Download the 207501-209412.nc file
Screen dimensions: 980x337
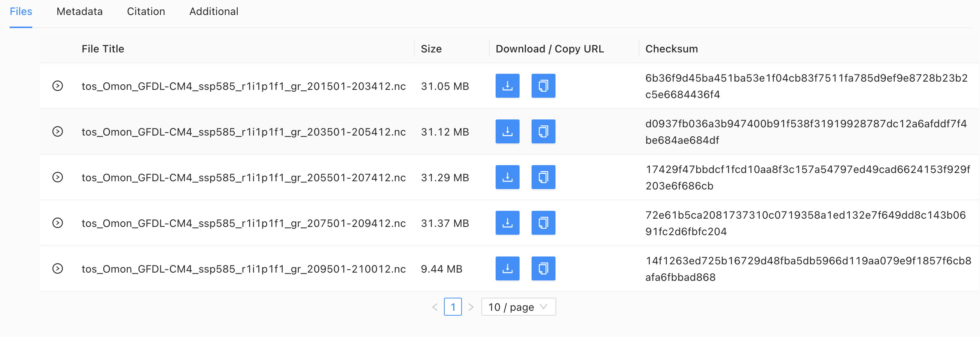pos(507,222)
